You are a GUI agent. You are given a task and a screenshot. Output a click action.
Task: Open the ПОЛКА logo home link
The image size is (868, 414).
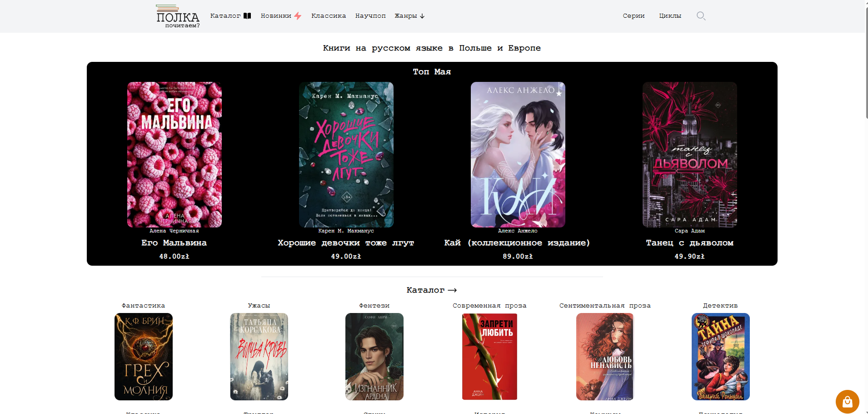(178, 16)
